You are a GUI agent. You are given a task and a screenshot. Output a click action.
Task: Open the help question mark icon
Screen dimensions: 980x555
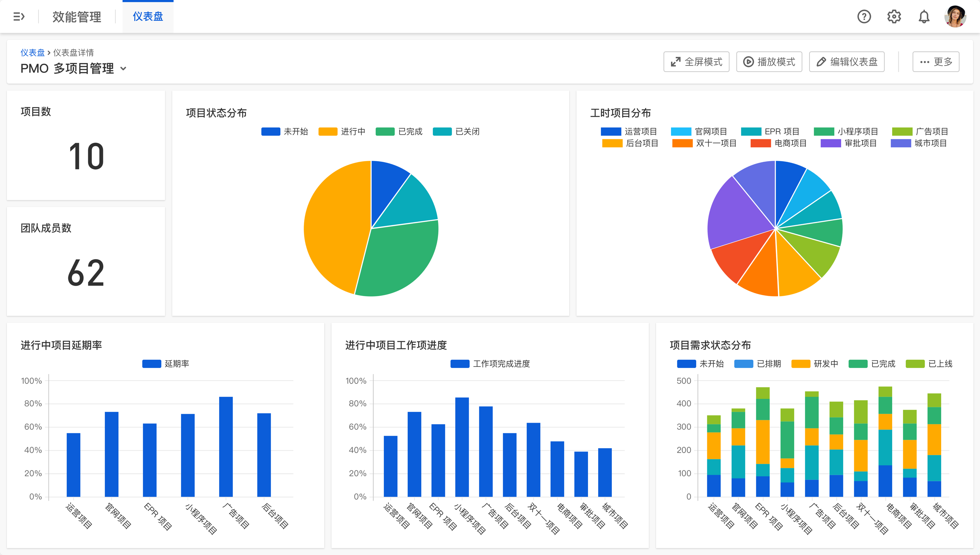click(864, 16)
